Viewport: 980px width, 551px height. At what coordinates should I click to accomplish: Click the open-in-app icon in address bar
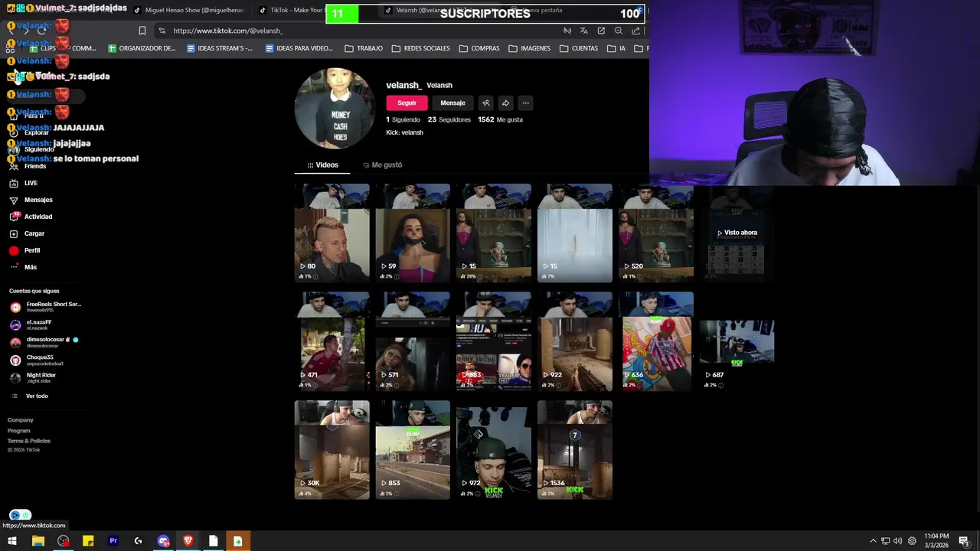click(x=601, y=31)
